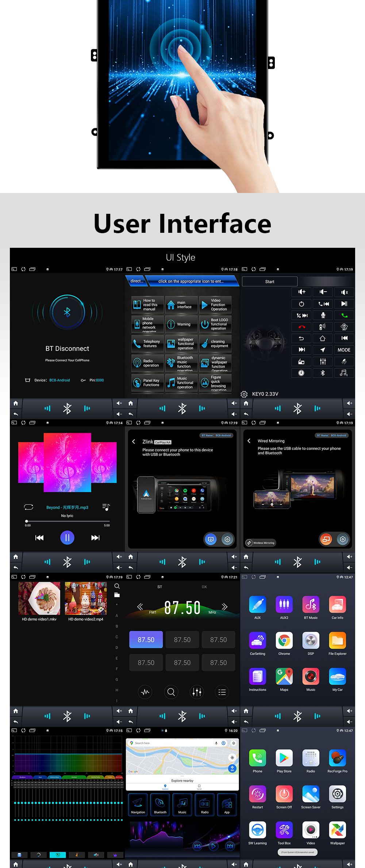365x868 pixels.
Task: Toggle mute in steering key panel
Action: tap(344, 292)
